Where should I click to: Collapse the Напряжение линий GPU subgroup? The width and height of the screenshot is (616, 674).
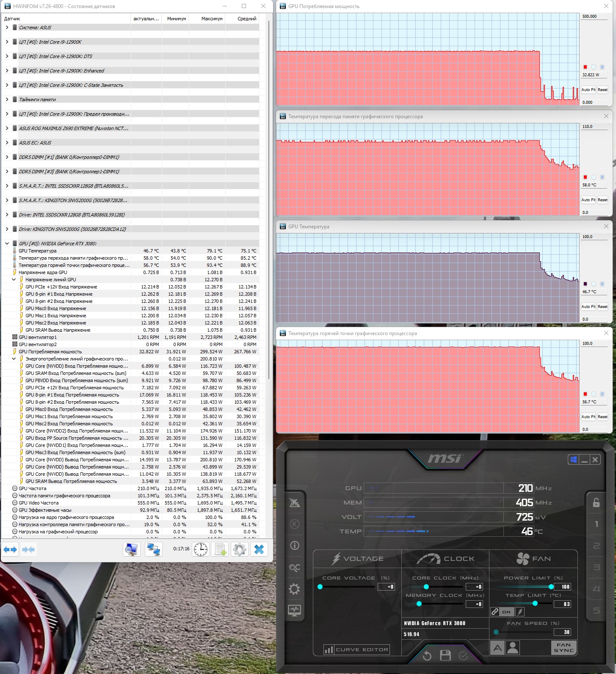pyautogui.click(x=14, y=280)
